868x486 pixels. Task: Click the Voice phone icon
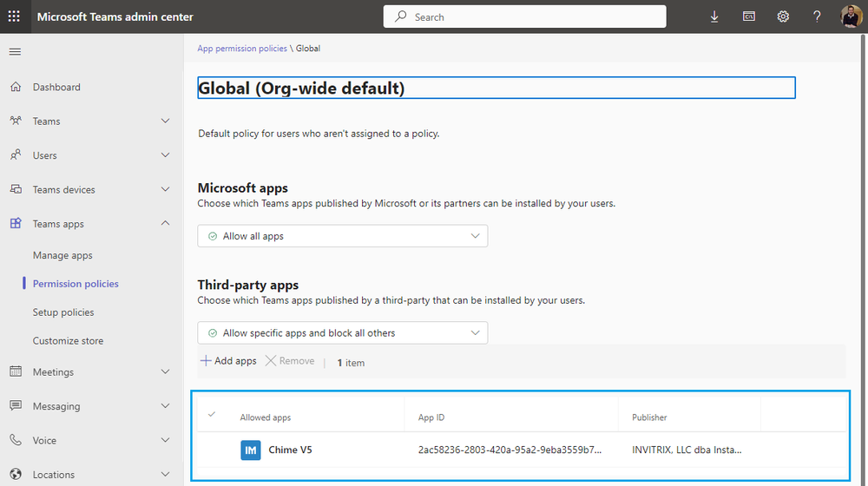pyautogui.click(x=16, y=440)
